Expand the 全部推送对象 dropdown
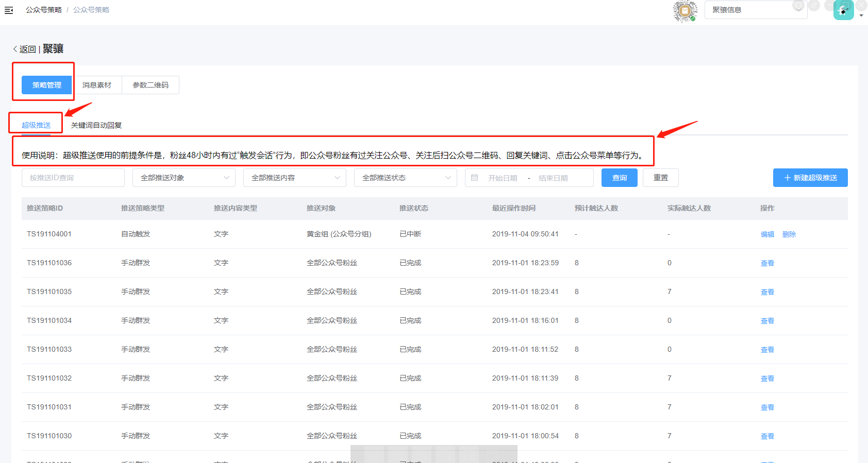The width and height of the screenshot is (868, 463). click(183, 178)
